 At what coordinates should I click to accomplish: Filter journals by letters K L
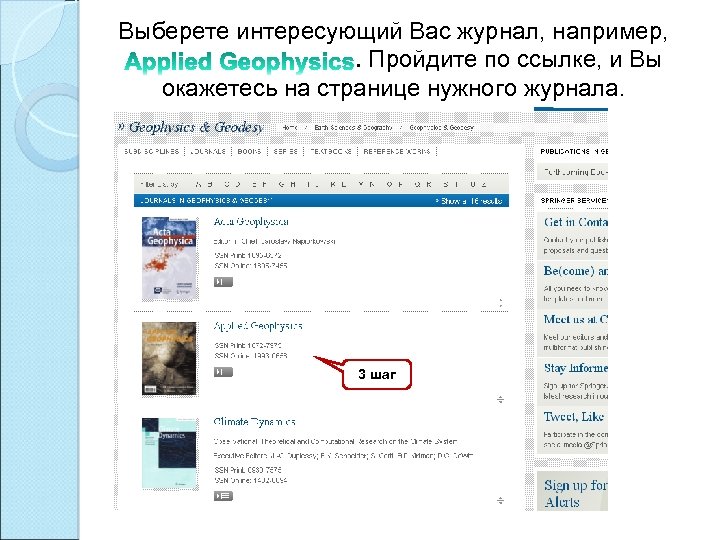[x=339, y=184]
